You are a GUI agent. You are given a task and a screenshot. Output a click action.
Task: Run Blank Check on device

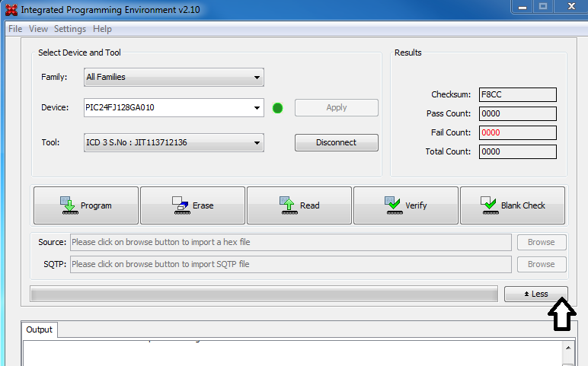tap(513, 205)
